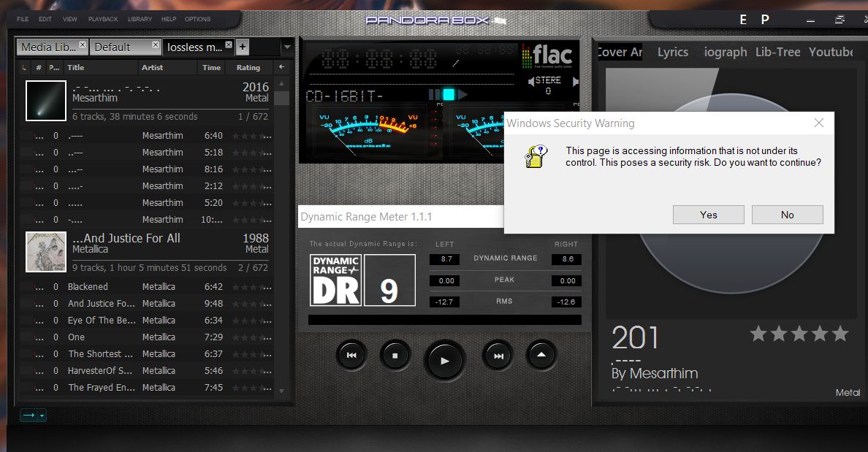Screen dimensions: 868x452
Task: Click the playlist scrollbar down arrow
Action: click(282, 391)
